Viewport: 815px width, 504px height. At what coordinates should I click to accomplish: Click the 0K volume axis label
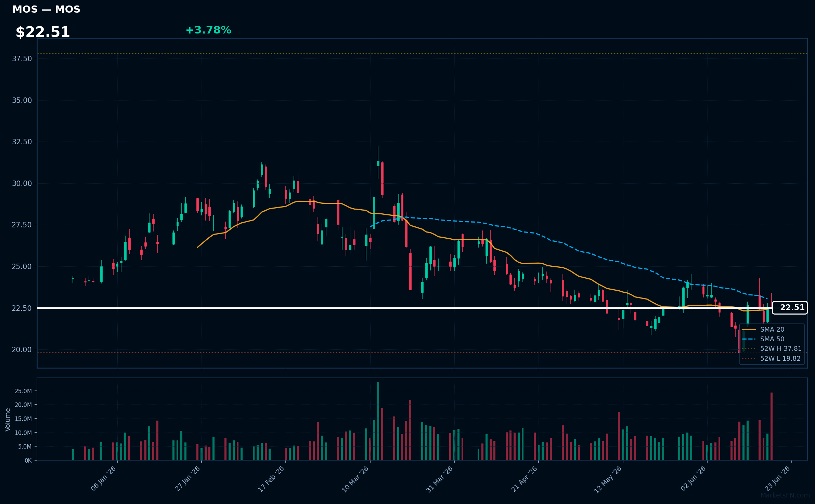28,461
